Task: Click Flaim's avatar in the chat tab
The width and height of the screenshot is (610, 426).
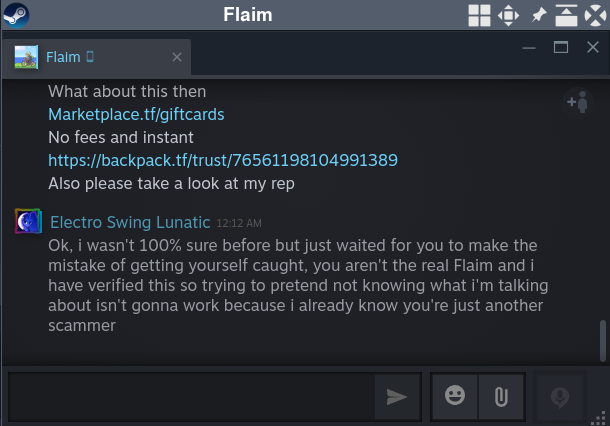Action: [x=26, y=58]
